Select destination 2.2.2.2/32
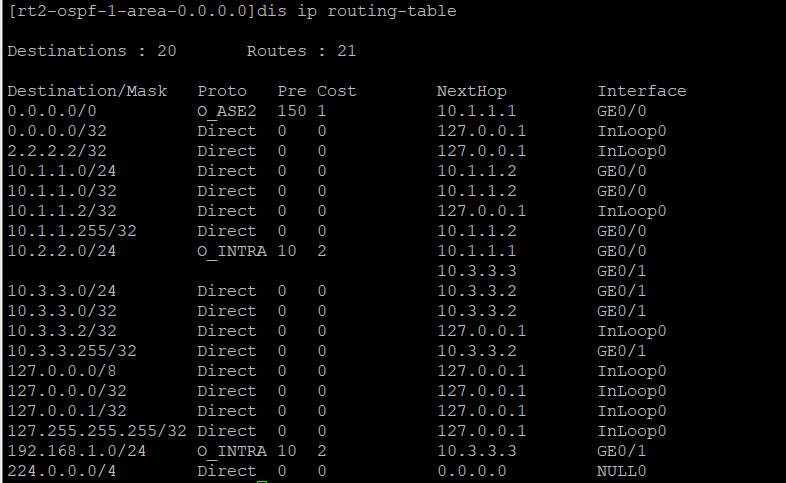The image size is (786, 483). (x=57, y=151)
